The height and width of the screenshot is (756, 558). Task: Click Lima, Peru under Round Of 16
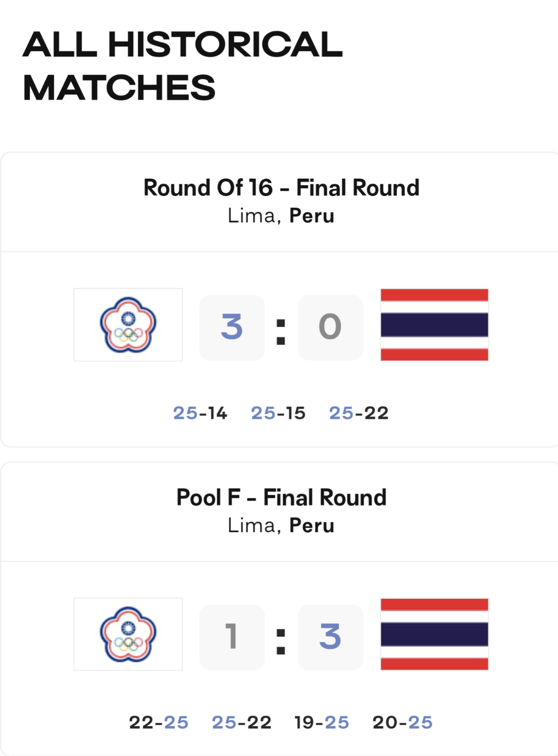281,216
